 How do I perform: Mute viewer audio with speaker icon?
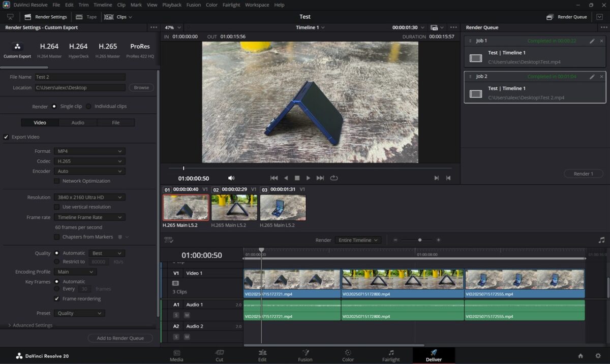pos(231,178)
